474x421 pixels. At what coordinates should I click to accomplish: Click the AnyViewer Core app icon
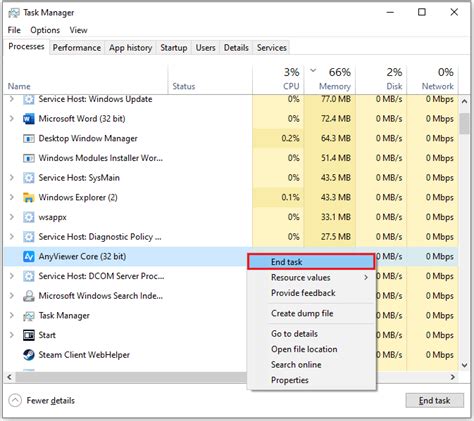[x=29, y=256]
